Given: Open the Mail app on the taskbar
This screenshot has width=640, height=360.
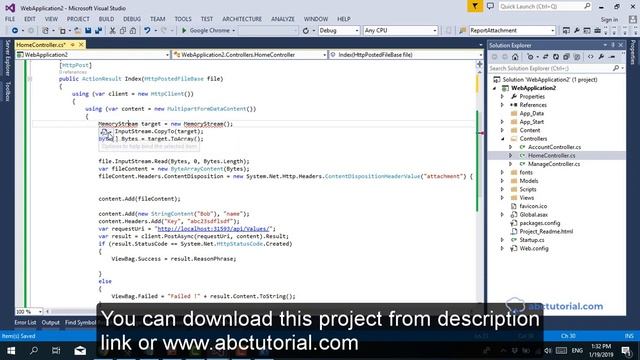Looking at the screenshot, I should (80, 350).
